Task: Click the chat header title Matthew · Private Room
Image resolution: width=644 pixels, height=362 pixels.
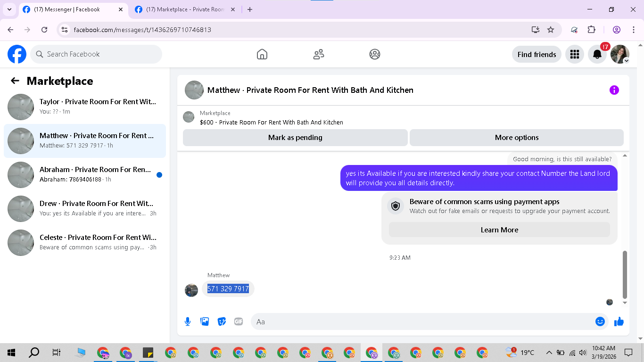Action: [310, 90]
